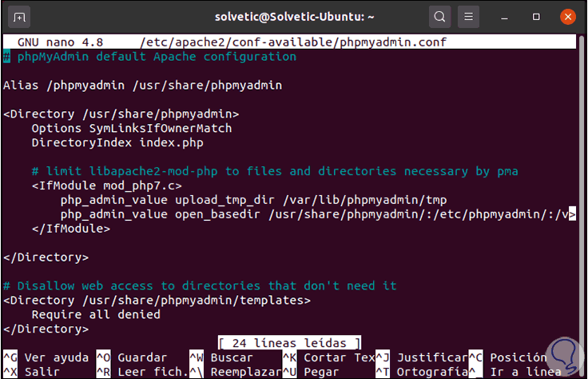Open the terminal hamburger menu
The image size is (588, 379).
(x=468, y=17)
